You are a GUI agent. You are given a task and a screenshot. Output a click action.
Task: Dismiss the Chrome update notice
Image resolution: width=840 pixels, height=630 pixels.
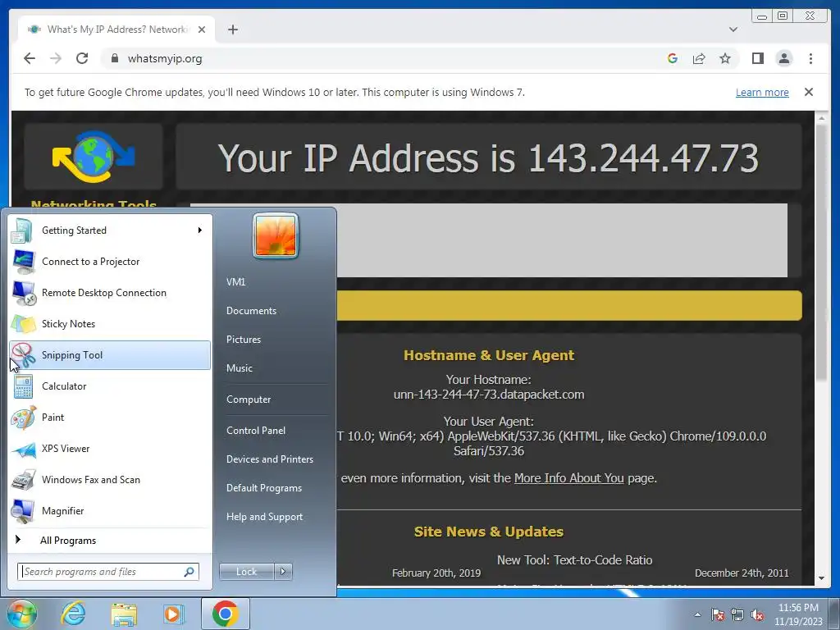[808, 92]
